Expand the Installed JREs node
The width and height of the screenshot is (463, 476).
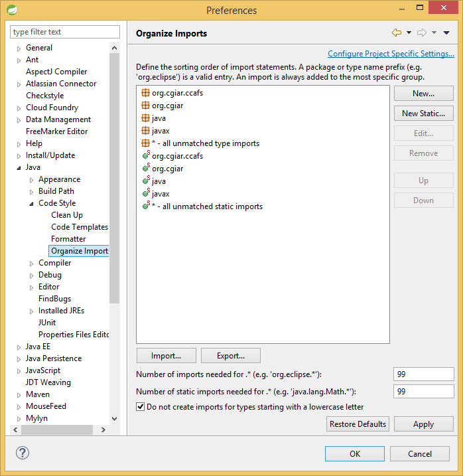pyautogui.click(x=31, y=311)
